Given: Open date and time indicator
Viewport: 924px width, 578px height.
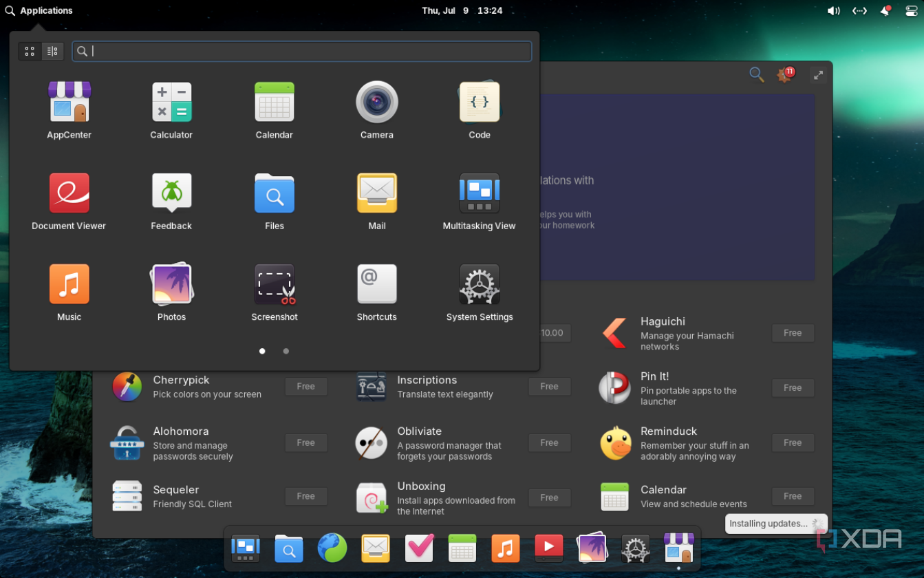Looking at the screenshot, I should click(x=462, y=10).
